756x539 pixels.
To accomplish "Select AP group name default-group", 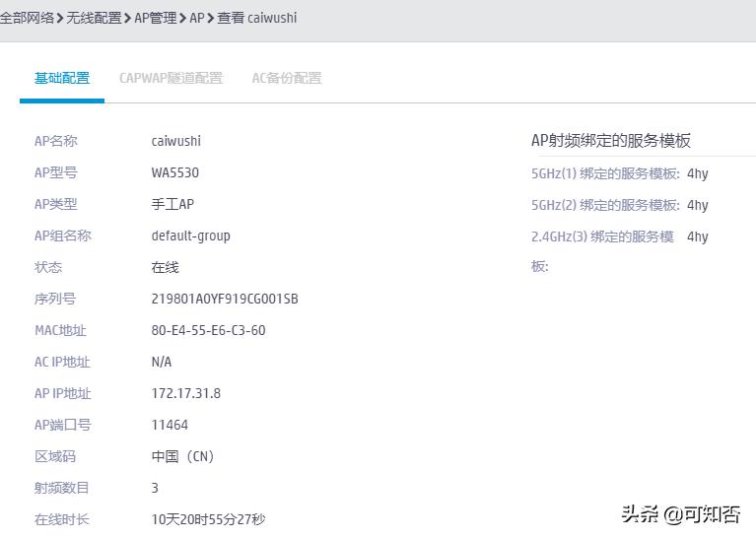I will pyautogui.click(x=191, y=236).
